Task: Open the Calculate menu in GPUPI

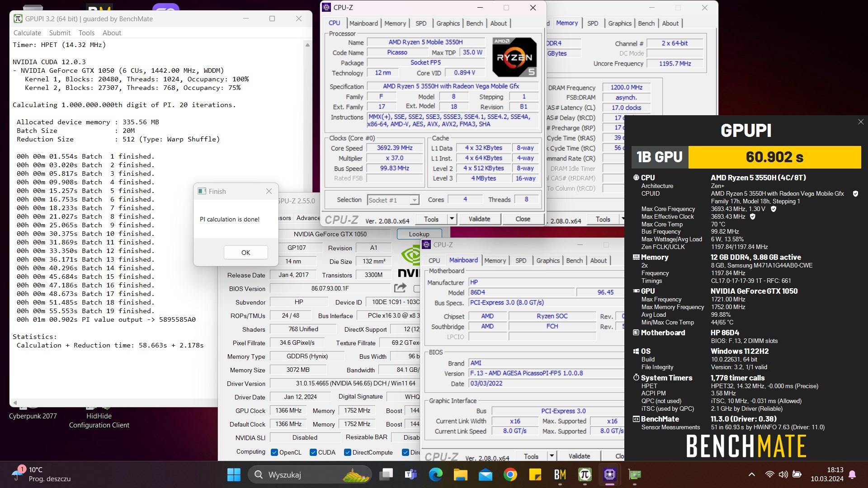Action: click(27, 33)
